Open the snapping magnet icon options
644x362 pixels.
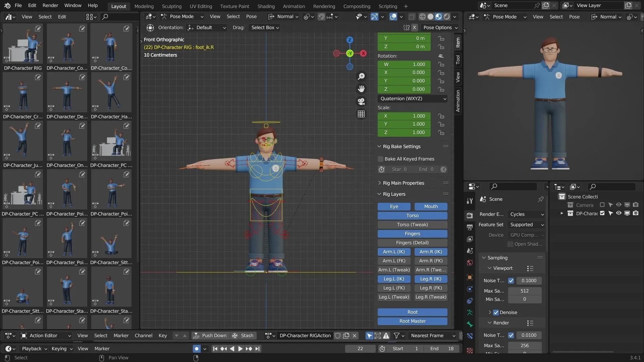point(321,16)
